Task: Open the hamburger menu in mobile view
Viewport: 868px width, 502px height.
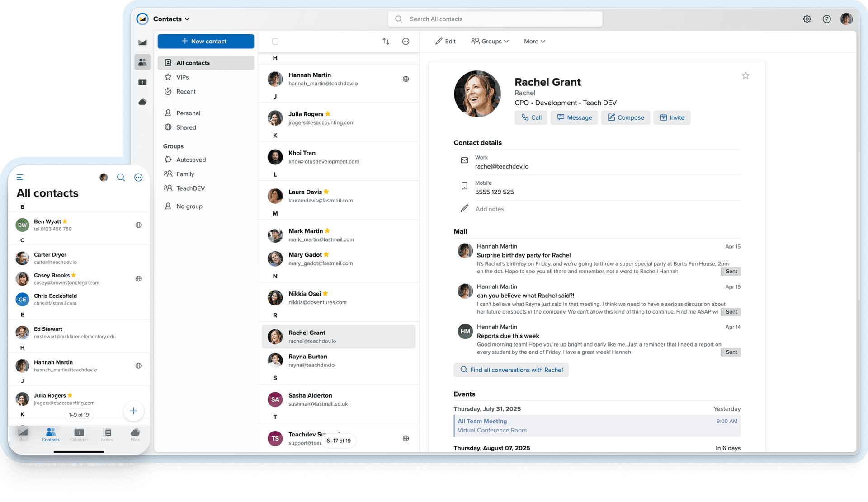Action: (x=20, y=177)
